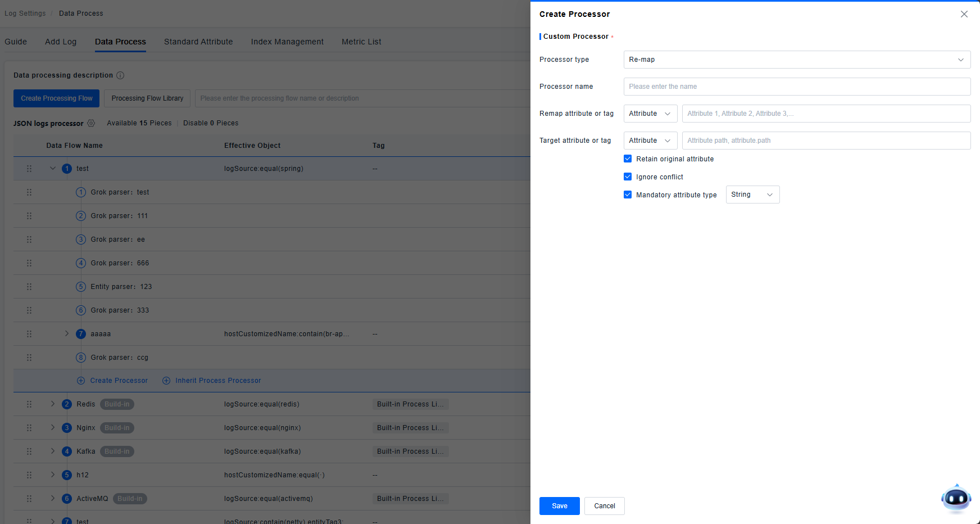Click the drag handle of the Kafka row
The height and width of the screenshot is (524, 980).
[x=29, y=451]
